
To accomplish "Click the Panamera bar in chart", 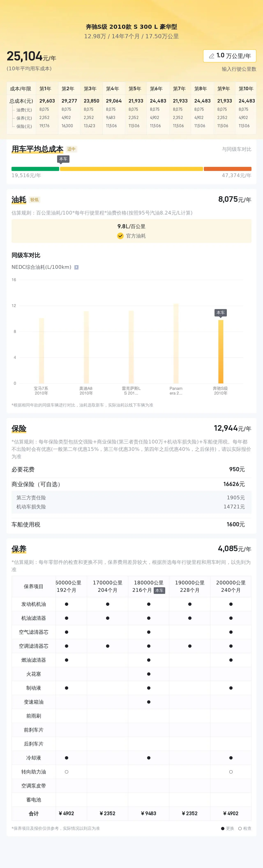I will pos(176,343).
